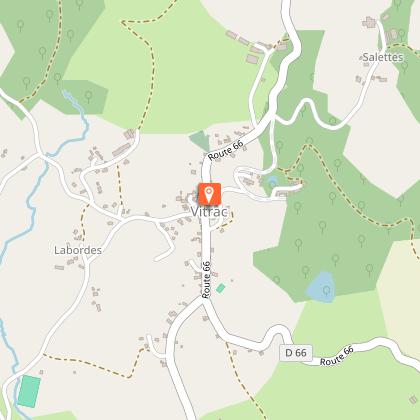Click the orange location pin marker
420x420 pixels.
(x=210, y=194)
